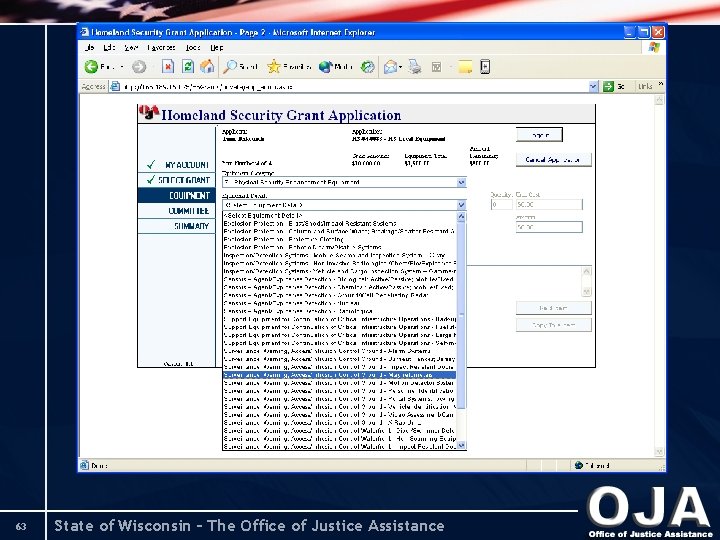Image resolution: width=720 pixels, height=540 pixels.
Task: Click the Links toolbar label
Action: click(x=645, y=86)
